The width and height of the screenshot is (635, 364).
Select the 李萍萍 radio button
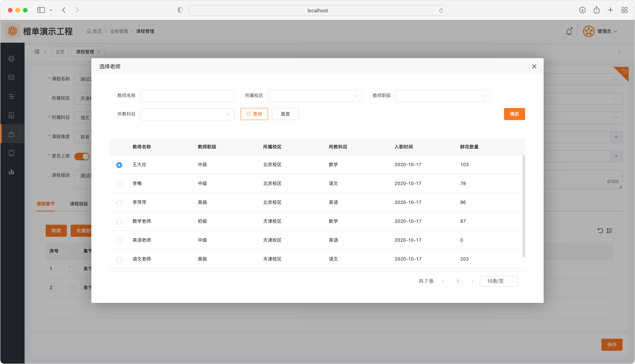tap(119, 203)
